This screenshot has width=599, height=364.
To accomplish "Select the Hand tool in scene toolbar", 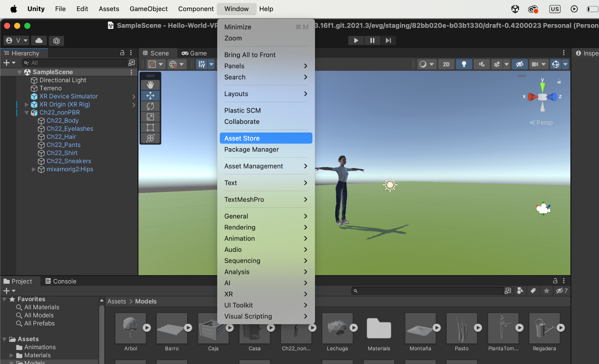I will 150,85.
